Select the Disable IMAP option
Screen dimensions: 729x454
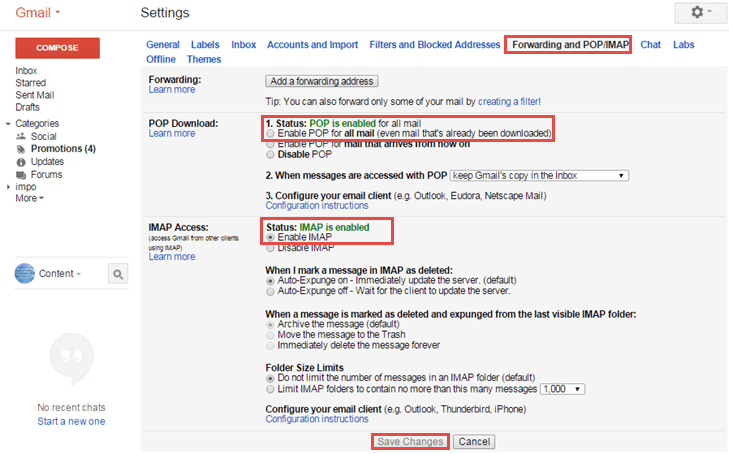(x=270, y=249)
